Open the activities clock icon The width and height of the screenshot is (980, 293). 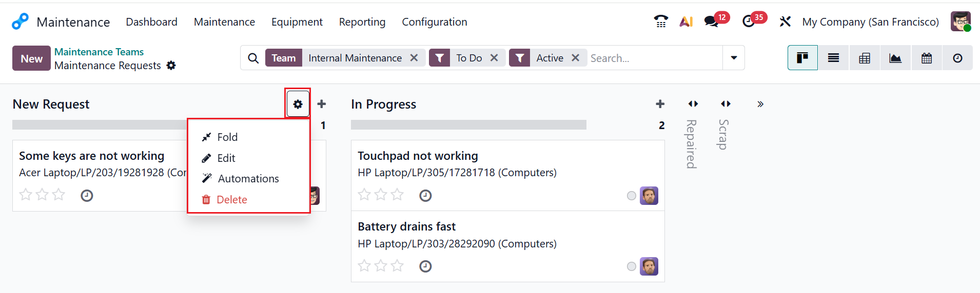coord(749,22)
